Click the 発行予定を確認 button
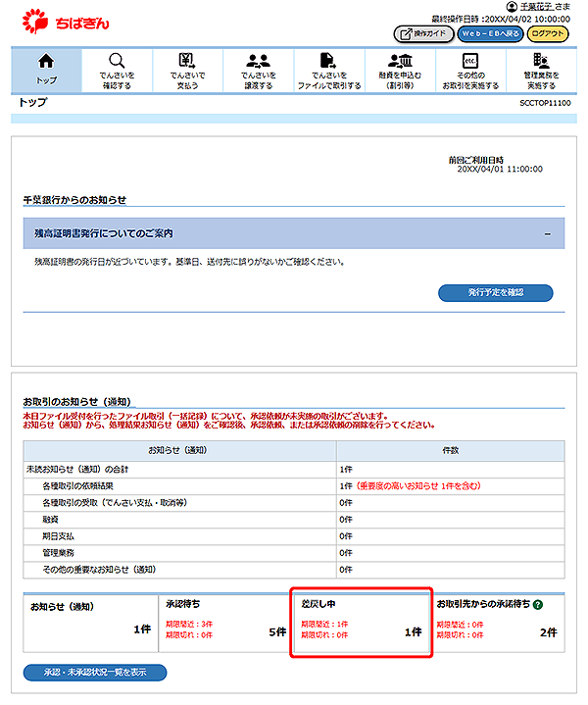The width and height of the screenshot is (588, 705). point(495,293)
